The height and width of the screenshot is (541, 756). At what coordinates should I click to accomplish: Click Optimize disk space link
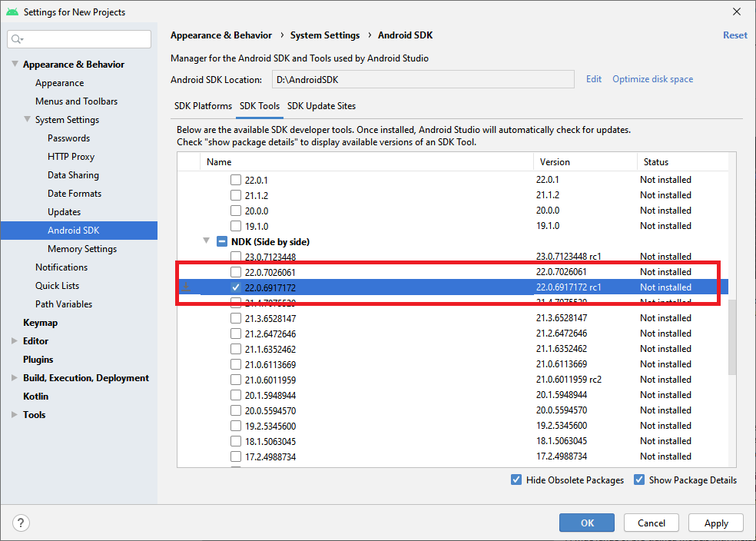coord(652,79)
